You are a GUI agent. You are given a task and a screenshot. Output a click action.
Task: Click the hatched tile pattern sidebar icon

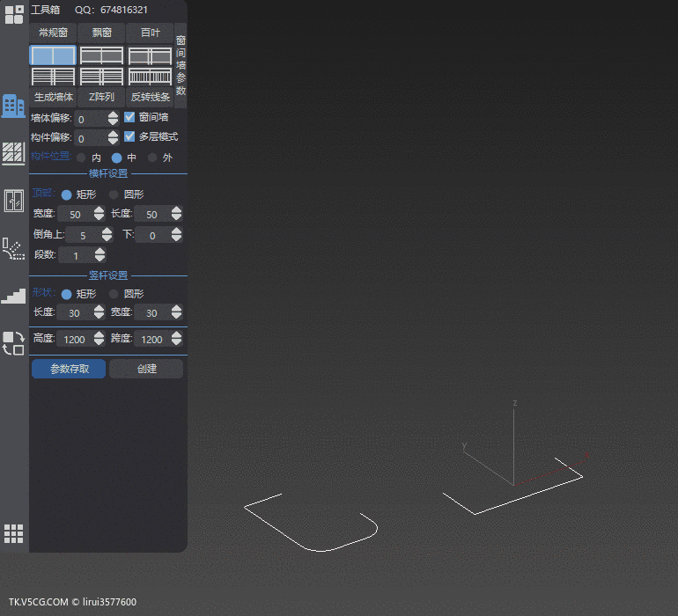coord(13,153)
